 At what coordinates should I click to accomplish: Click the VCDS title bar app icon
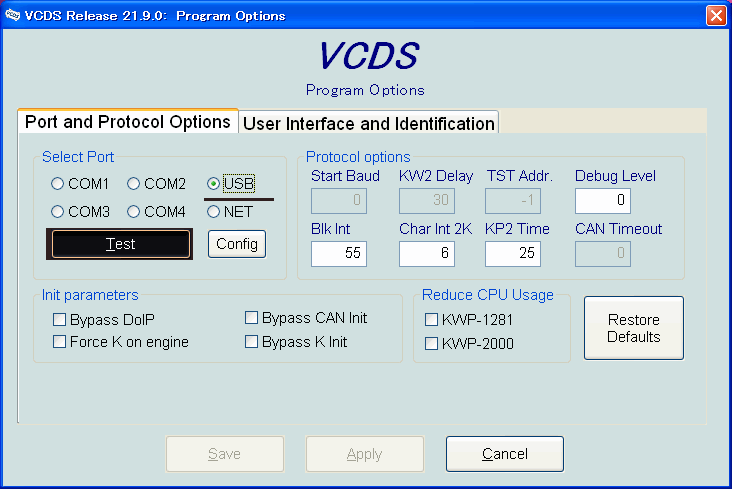click(13, 15)
